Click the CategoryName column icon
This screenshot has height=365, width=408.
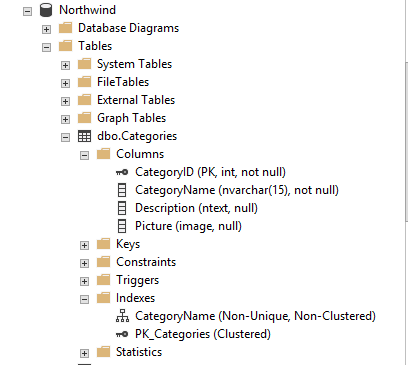coord(122,190)
